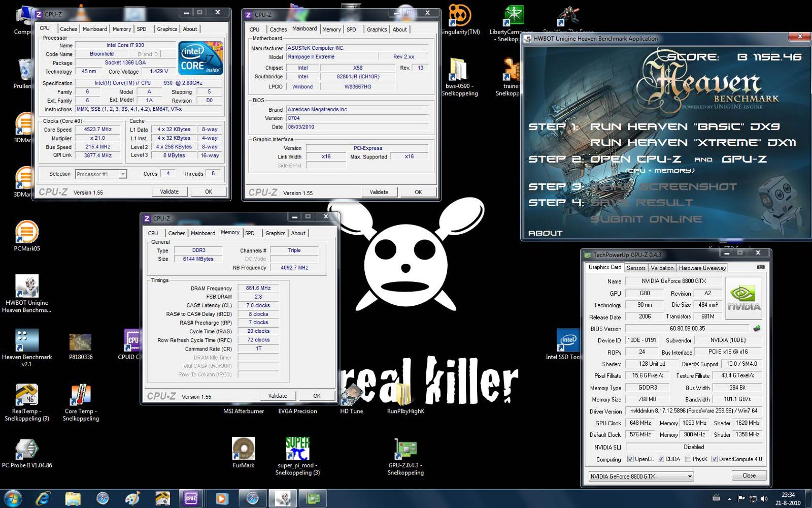Click the save BIOS icon in GPU-Z

[x=757, y=329]
